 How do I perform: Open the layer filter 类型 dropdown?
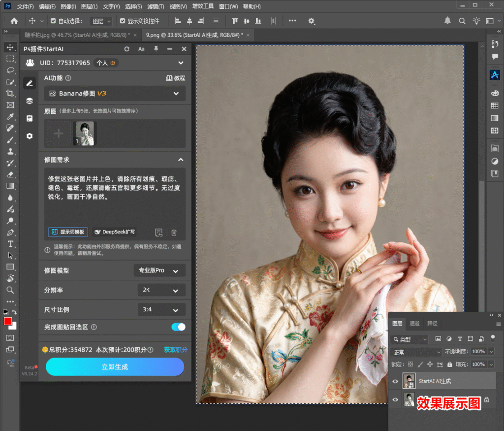[409, 339]
